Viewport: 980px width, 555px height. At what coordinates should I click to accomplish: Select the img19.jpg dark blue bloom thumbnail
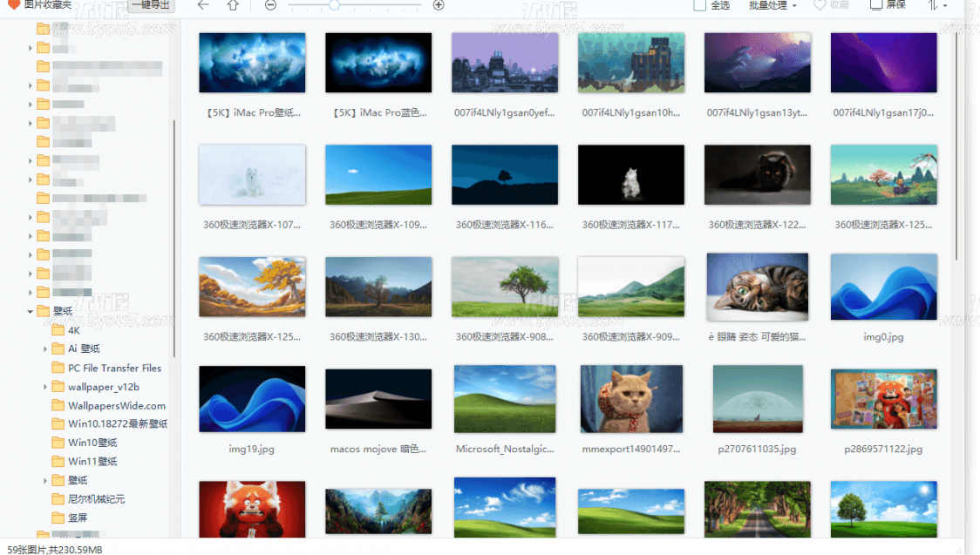point(252,399)
